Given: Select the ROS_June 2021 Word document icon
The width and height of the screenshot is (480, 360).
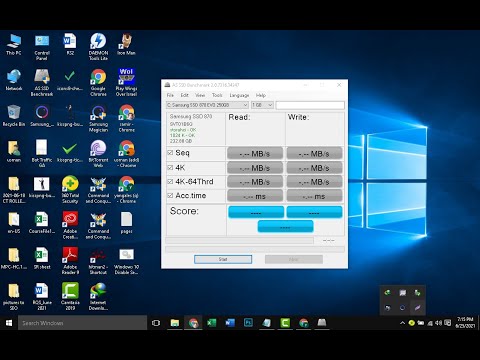Looking at the screenshot, I should 42,296.
